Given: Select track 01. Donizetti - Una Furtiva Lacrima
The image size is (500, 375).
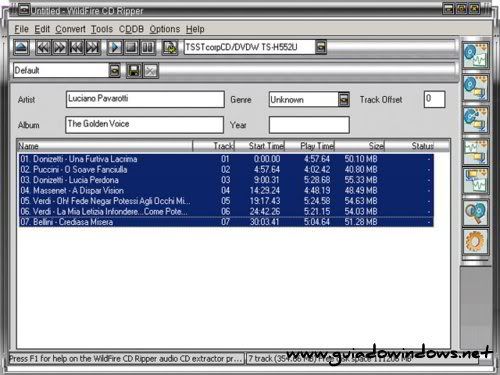Looking at the screenshot, I should pyautogui.click(x=226, y=159).
